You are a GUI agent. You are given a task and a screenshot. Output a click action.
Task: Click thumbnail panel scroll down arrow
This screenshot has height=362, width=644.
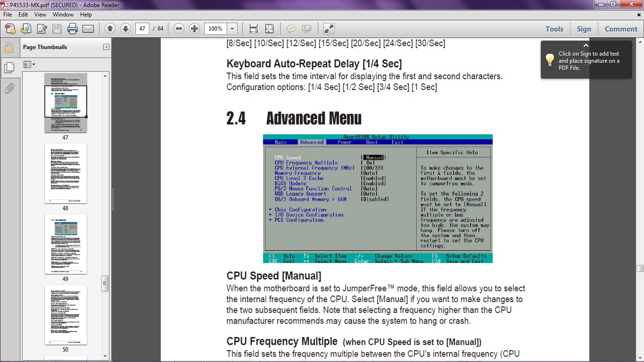click(105, 356)
